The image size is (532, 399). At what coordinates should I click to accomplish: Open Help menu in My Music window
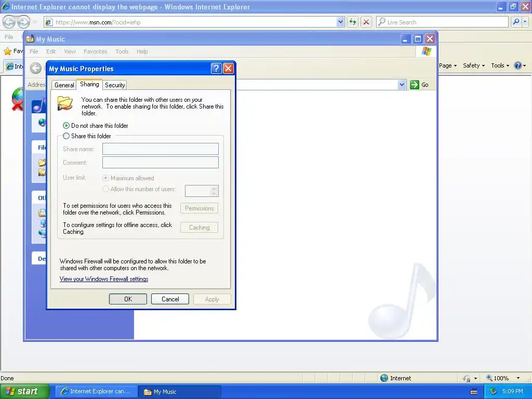coord(142,51)
